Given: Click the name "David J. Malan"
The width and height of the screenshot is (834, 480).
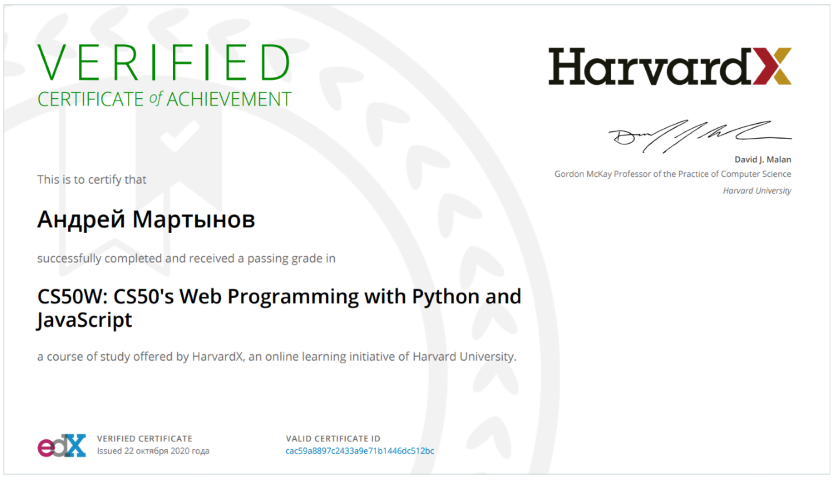Looking at the screenshot, I should pos(763,159).
